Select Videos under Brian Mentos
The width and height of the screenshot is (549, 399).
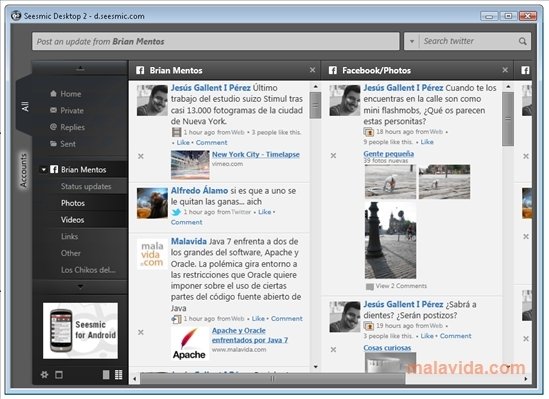pos(72,220)
